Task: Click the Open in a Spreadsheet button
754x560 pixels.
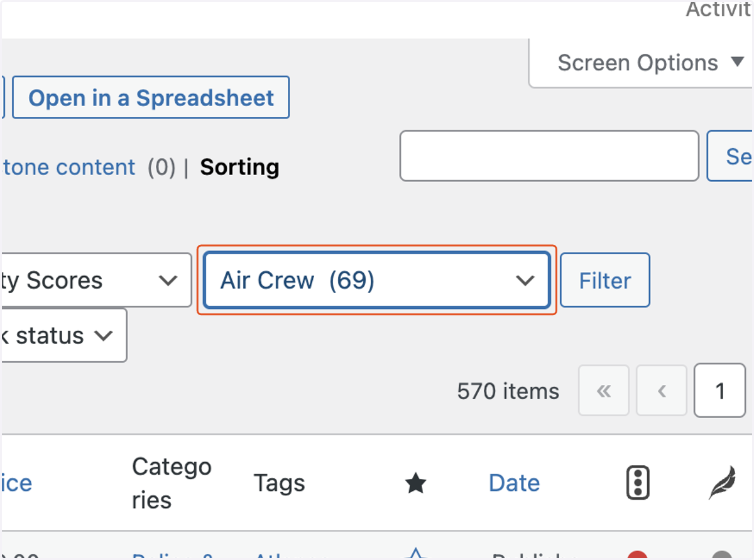Action: [x=151, y=98]
